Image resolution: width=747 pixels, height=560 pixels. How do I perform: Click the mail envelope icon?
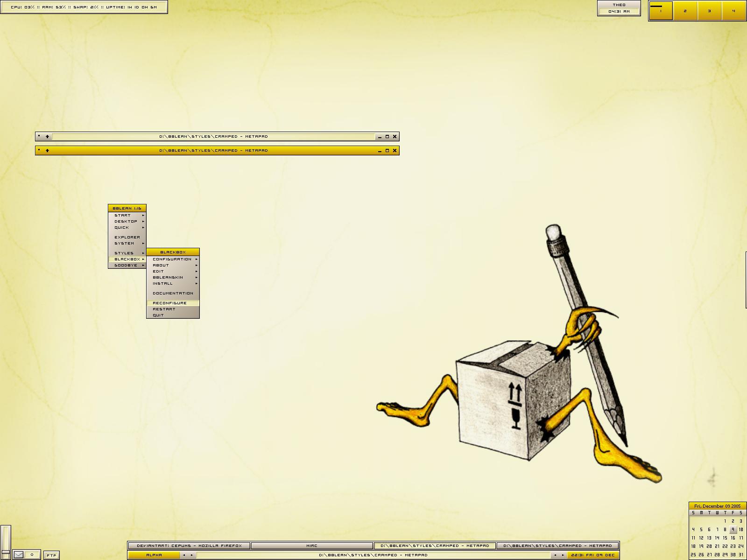18,554
